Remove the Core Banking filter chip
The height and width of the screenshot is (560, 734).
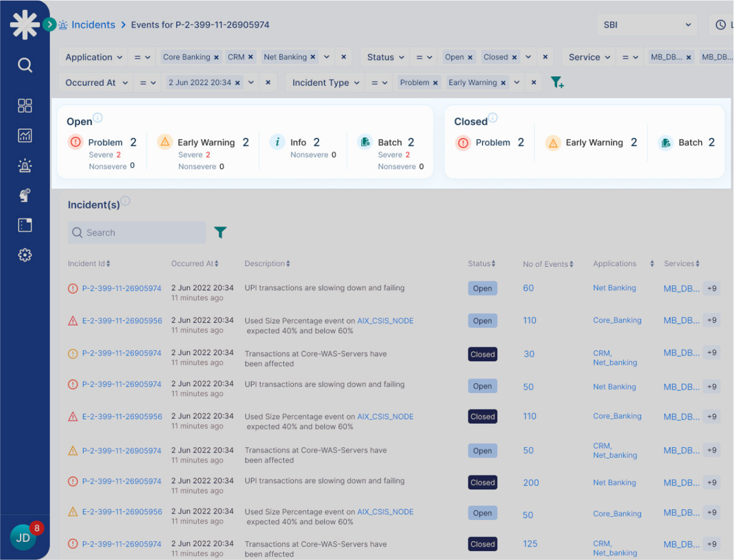click(x=216, y=58)
